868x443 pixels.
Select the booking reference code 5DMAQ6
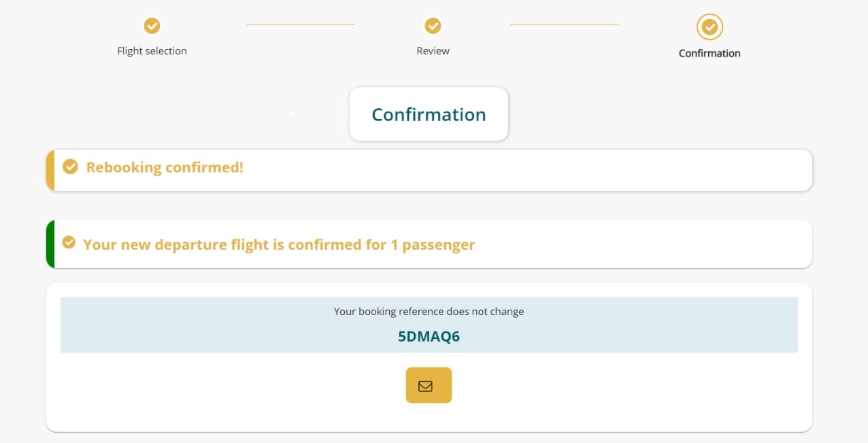point(429,336)
